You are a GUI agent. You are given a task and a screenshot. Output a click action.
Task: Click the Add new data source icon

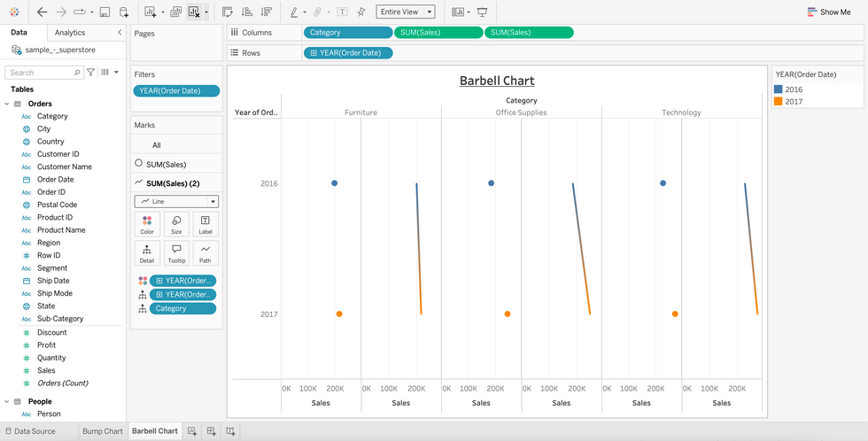tap(124, 12)
